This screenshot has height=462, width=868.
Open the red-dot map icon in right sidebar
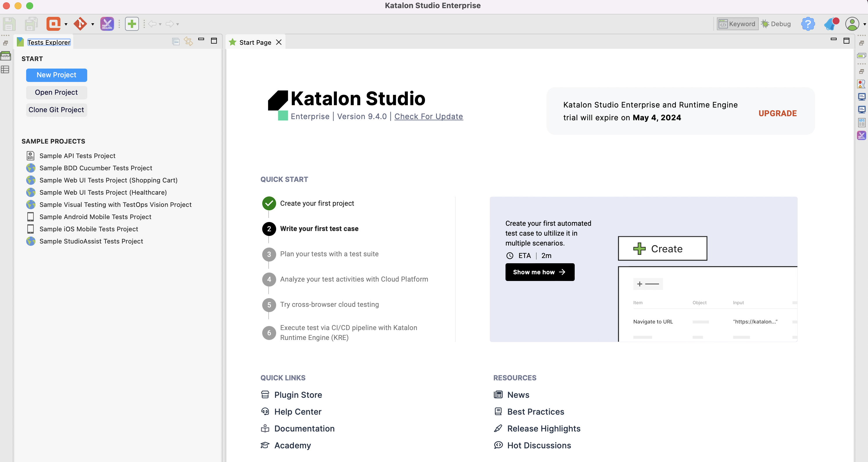point(861,84)
